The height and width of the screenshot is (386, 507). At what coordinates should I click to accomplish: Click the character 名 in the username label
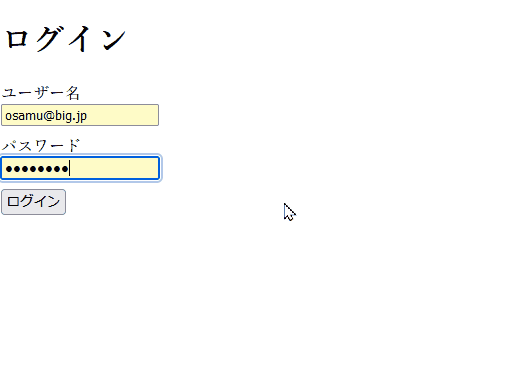(73, 93)
